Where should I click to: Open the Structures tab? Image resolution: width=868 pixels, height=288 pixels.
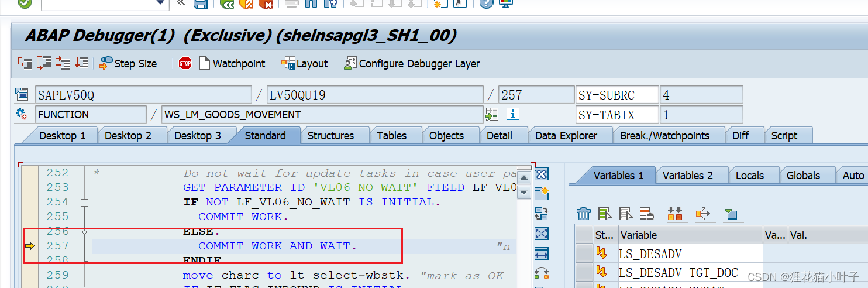click(330, 135)
